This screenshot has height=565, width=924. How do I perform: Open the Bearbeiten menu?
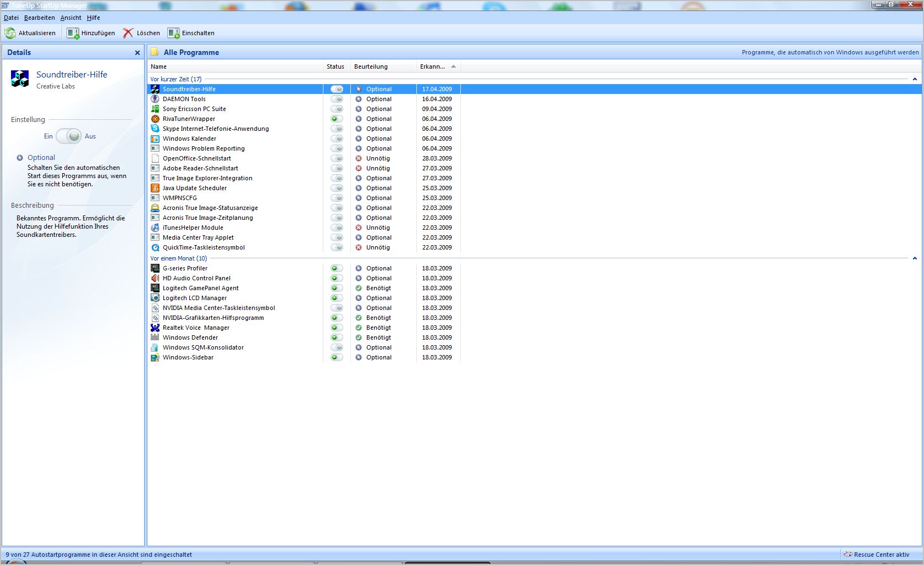(x=40, y=18)
